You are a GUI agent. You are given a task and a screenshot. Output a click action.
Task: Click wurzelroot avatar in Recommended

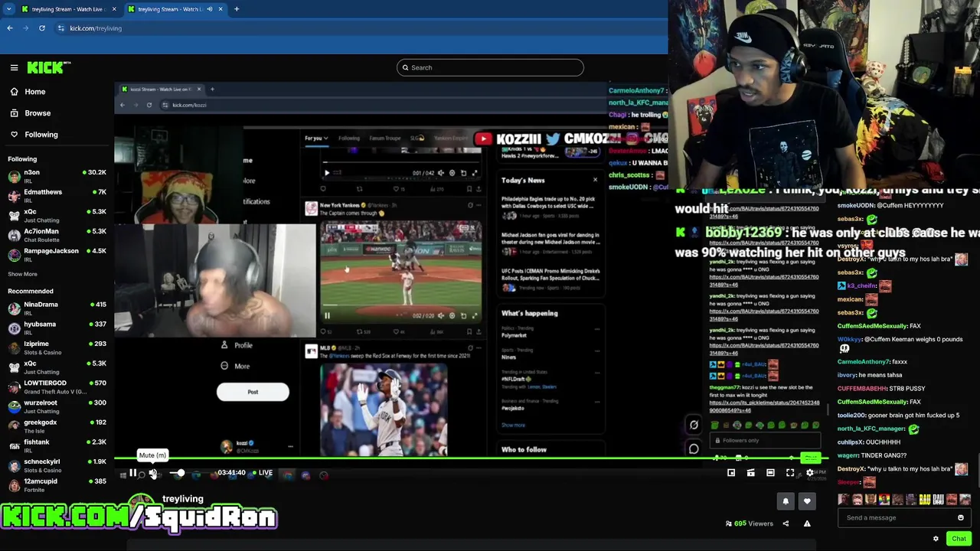pos(14,407)
